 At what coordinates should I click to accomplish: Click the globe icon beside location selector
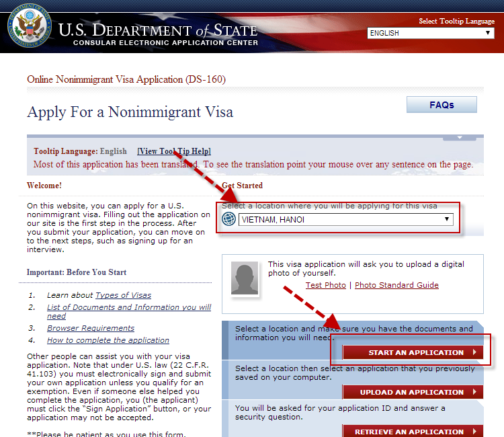tap(229, 219)
